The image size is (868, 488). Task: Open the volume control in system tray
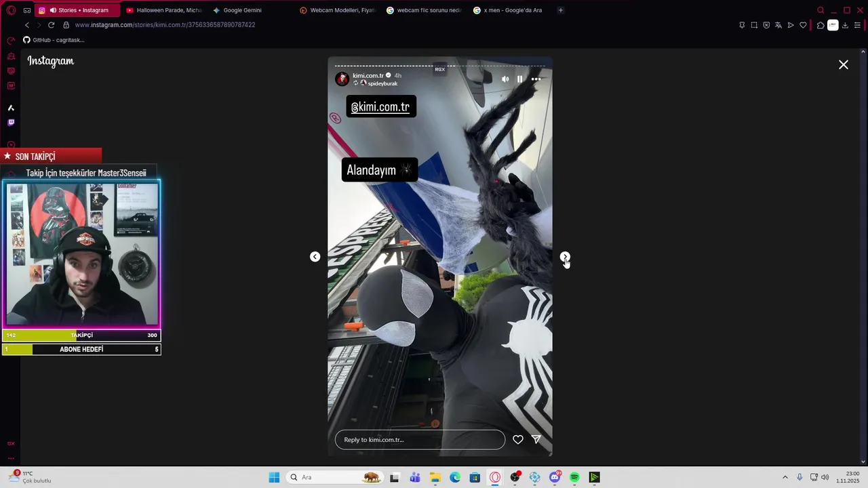pyautogui.click(x=825, y=477)
